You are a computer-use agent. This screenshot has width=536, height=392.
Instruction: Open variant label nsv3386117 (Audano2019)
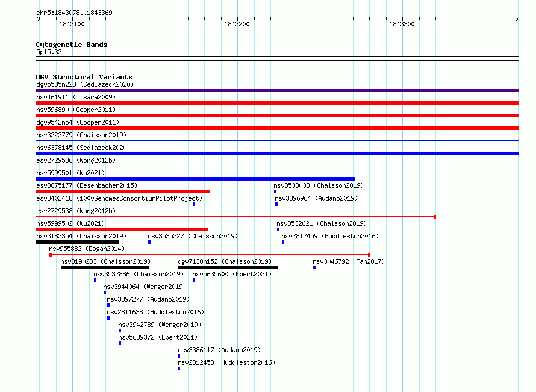[219, 350]
